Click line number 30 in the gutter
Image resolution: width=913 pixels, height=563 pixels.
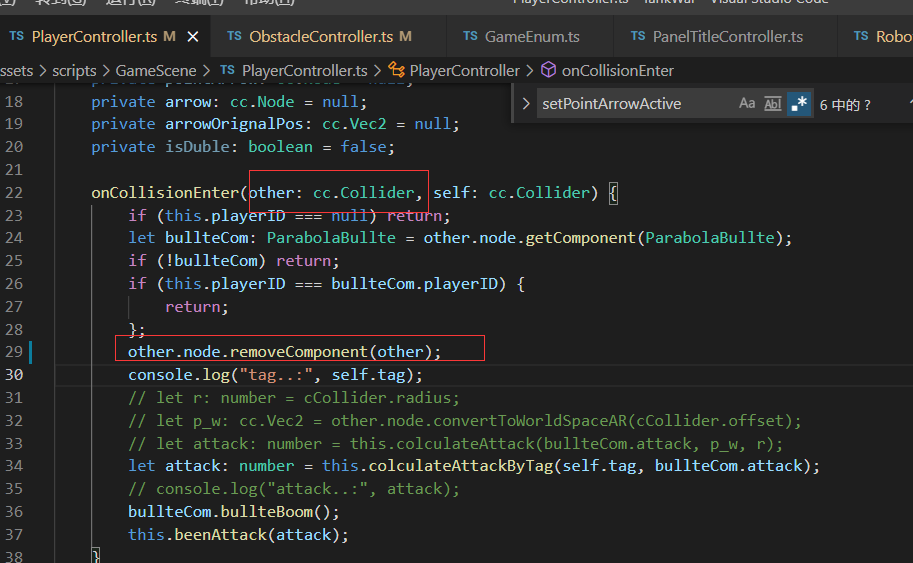(14, 374)
